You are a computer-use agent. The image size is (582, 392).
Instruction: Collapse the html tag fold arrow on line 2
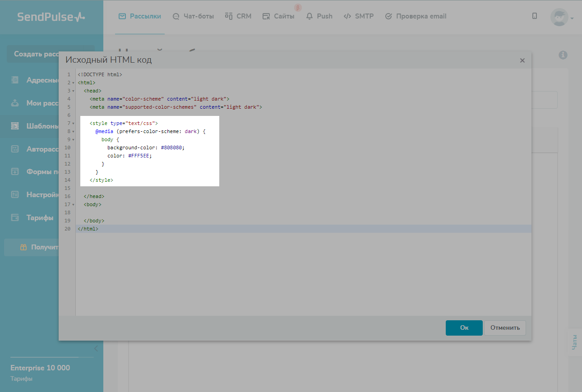coord(73,83)
